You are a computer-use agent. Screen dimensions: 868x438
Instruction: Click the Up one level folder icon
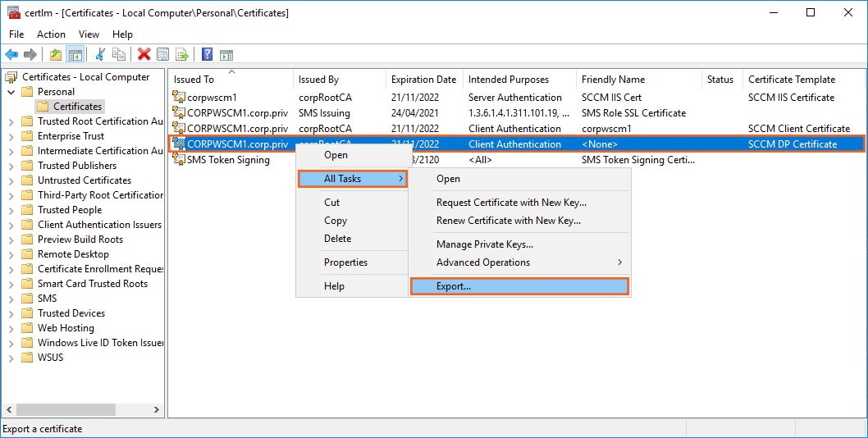55,55
